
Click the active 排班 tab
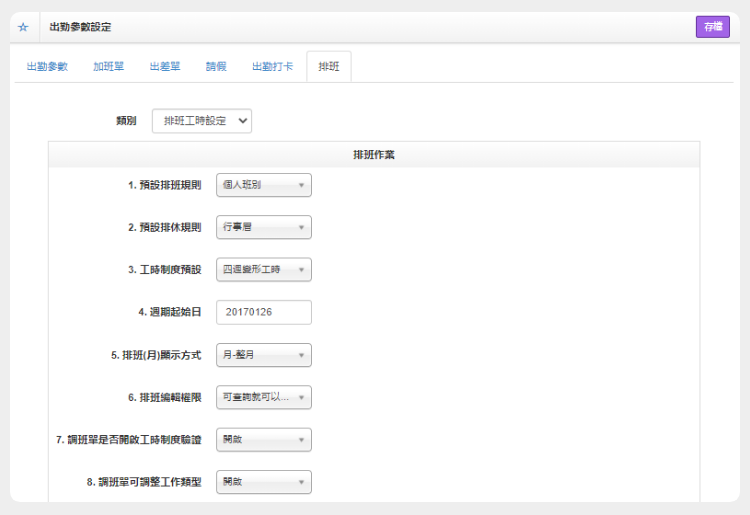328,67
